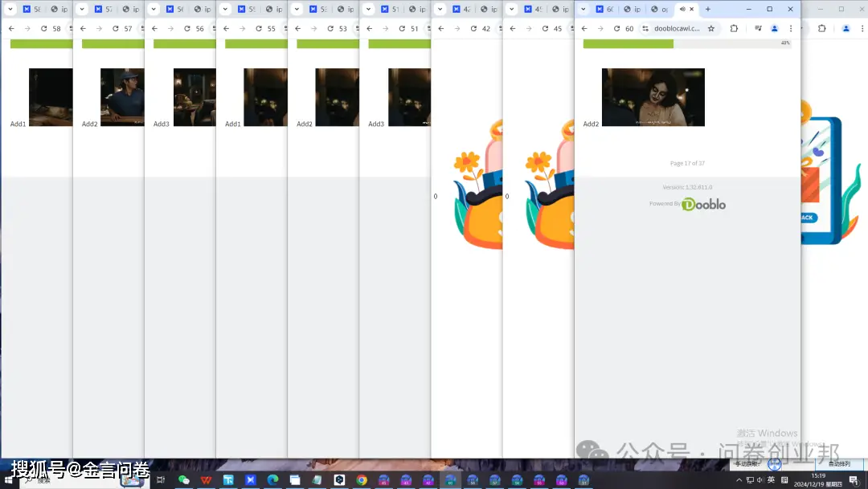
Task: Select the Add2 video thumbnail
Action: coord(653,97)
